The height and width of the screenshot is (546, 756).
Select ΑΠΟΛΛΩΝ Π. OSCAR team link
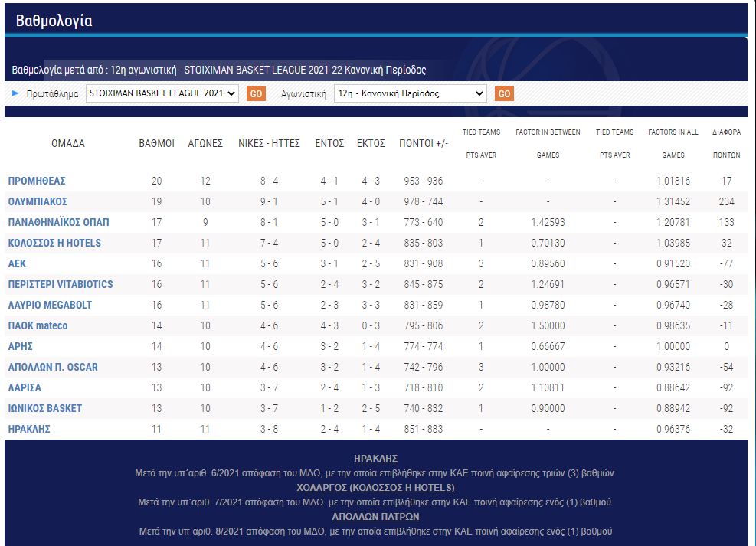click(53, 367)
